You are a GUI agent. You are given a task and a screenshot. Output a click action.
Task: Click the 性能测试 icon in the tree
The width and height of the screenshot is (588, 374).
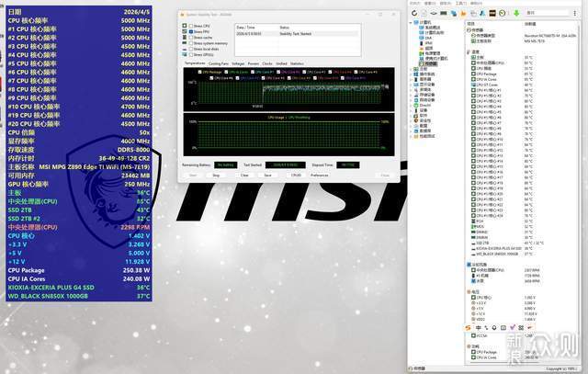[x=416, y=136]
